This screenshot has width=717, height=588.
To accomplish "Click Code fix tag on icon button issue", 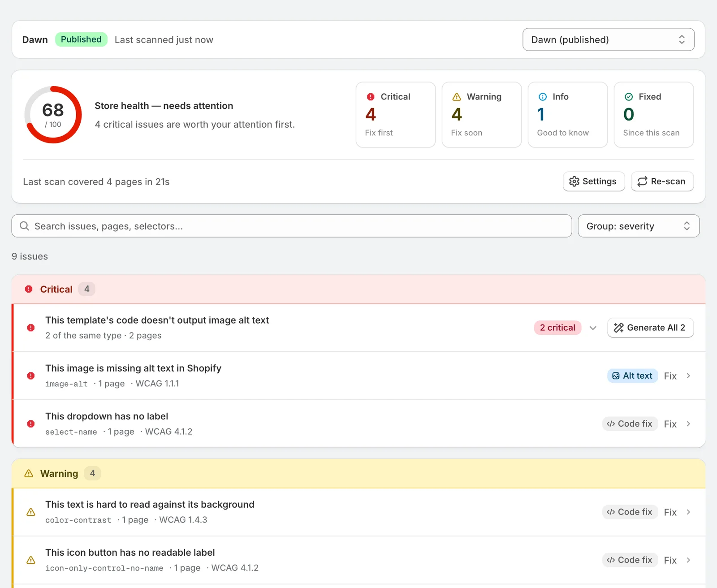I will [630, 560].
